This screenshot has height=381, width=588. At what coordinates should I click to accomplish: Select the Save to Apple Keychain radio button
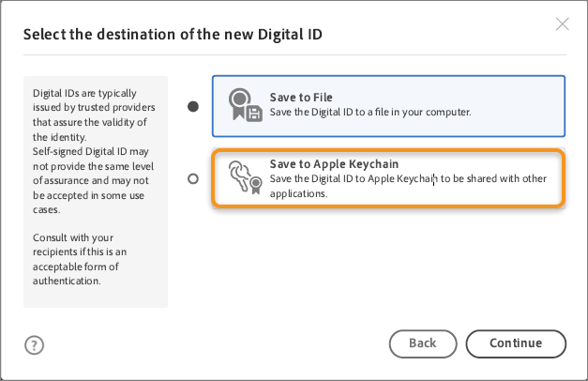tap(193, 178)
